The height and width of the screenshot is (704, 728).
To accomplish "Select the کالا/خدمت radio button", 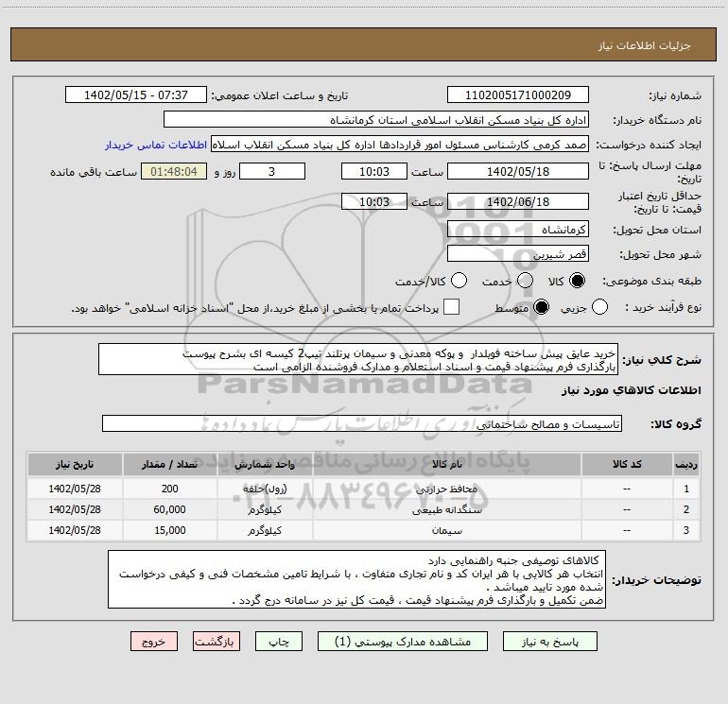I will point(459,281).
